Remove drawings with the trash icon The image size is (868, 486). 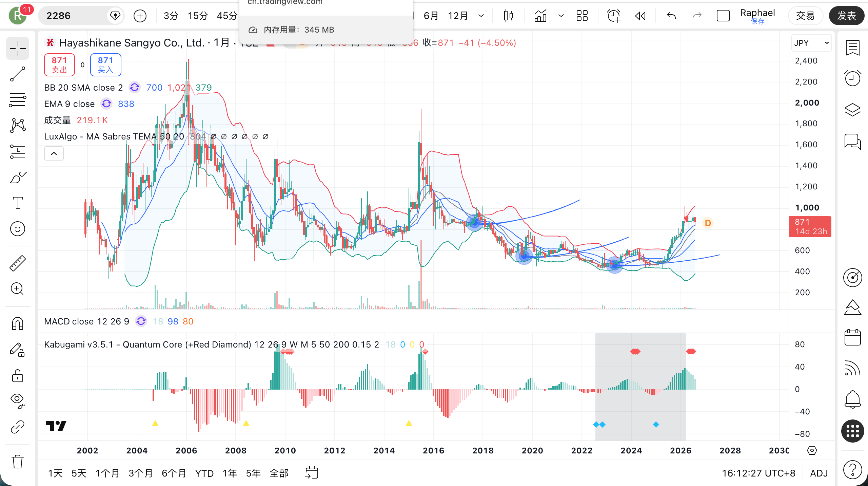point(18,462)
